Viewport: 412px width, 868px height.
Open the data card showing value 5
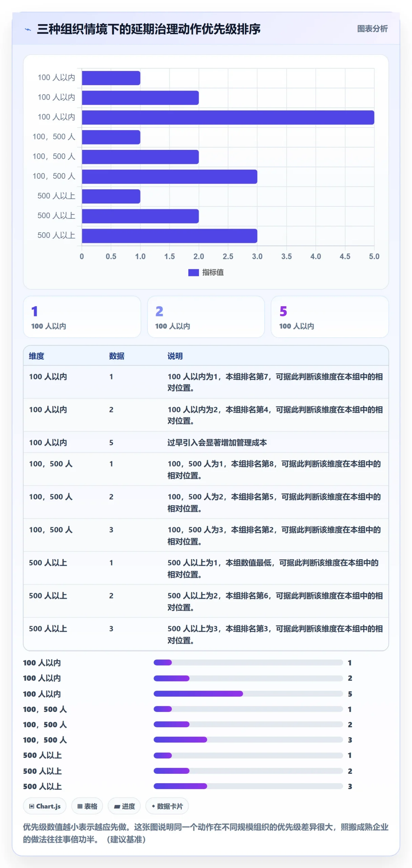[329, 317]
